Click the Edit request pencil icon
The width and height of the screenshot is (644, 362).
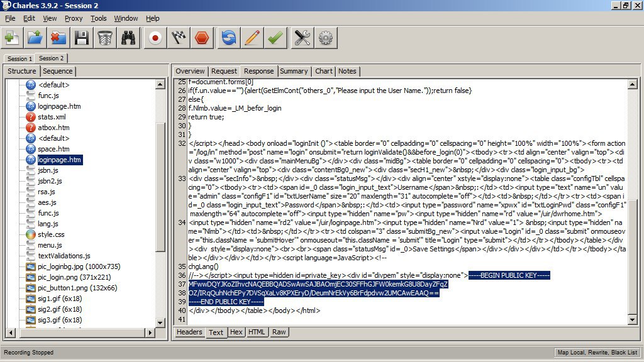point(252,38)
